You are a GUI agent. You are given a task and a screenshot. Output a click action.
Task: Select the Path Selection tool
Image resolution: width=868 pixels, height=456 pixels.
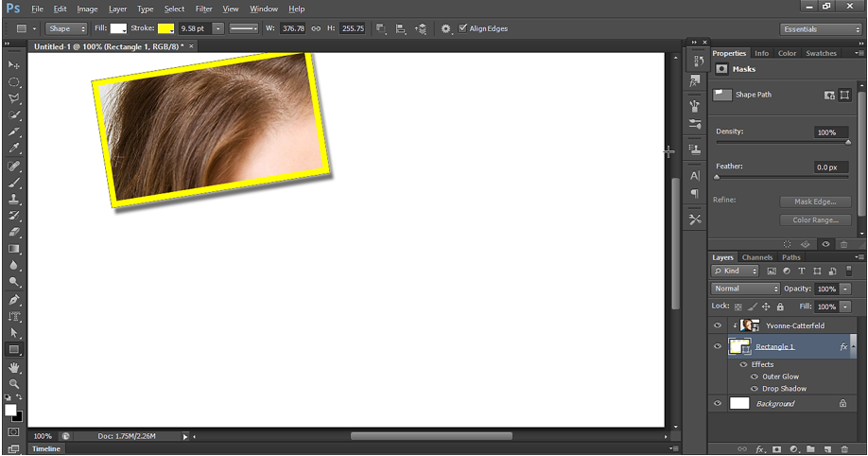point(14,333)
